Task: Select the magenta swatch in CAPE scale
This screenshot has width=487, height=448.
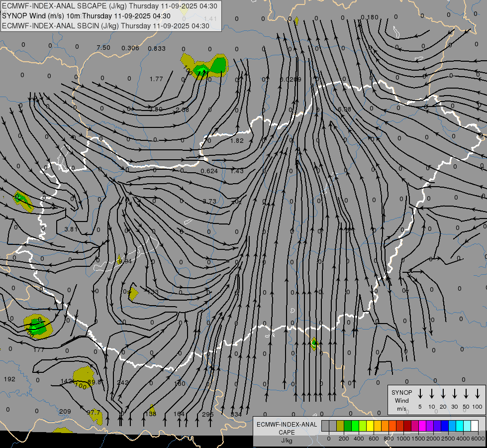Action: click(x=422, y=426)
